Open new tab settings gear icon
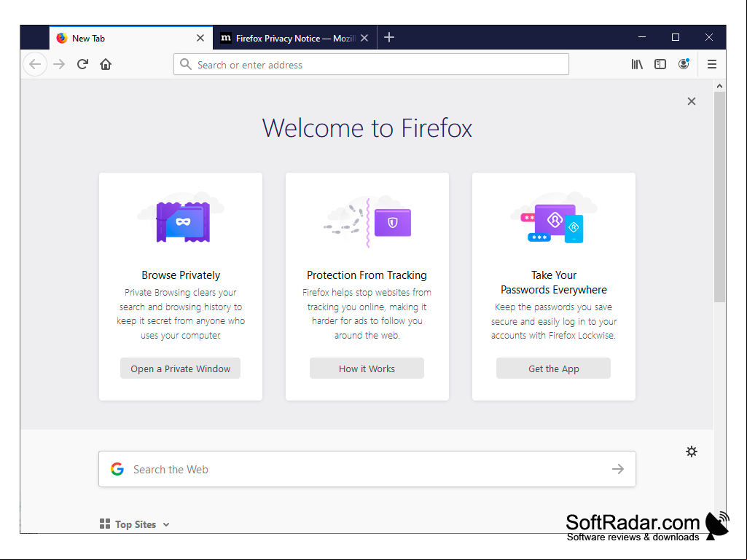Viewport: 747px width, 560px height. [x=692, y=451]
